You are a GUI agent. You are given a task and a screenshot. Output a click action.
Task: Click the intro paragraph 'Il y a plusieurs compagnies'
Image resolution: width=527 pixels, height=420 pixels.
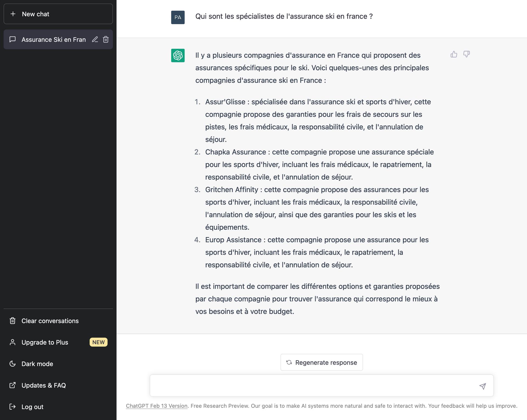pos(312,68)
